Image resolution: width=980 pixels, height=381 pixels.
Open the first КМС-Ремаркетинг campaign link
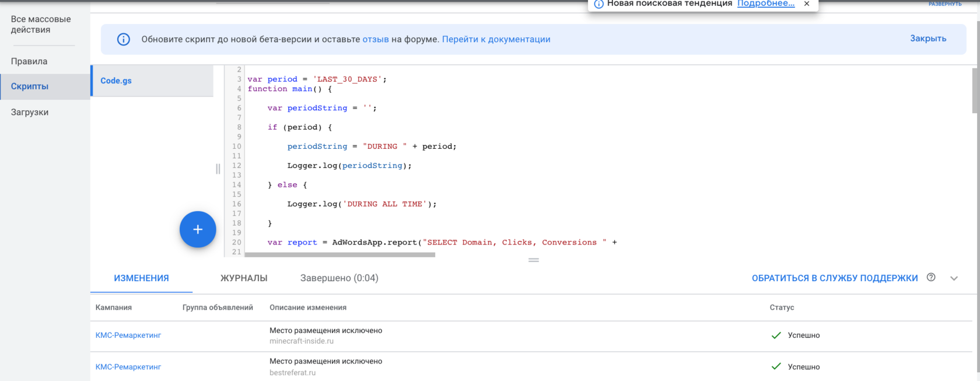coord(128,335)
